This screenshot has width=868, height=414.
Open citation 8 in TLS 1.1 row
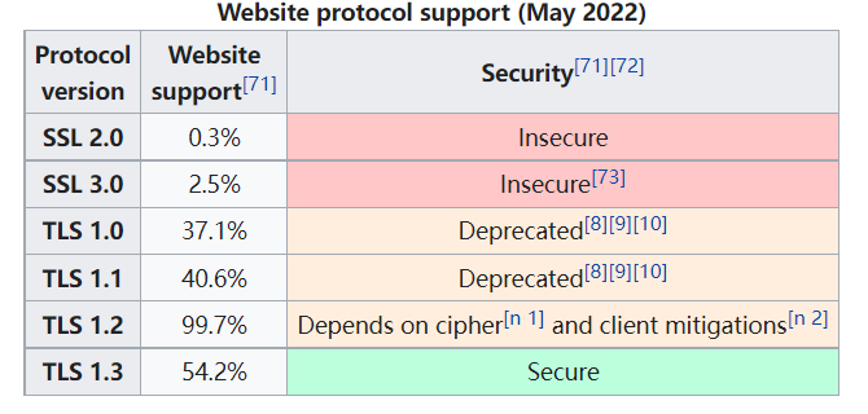596,272
